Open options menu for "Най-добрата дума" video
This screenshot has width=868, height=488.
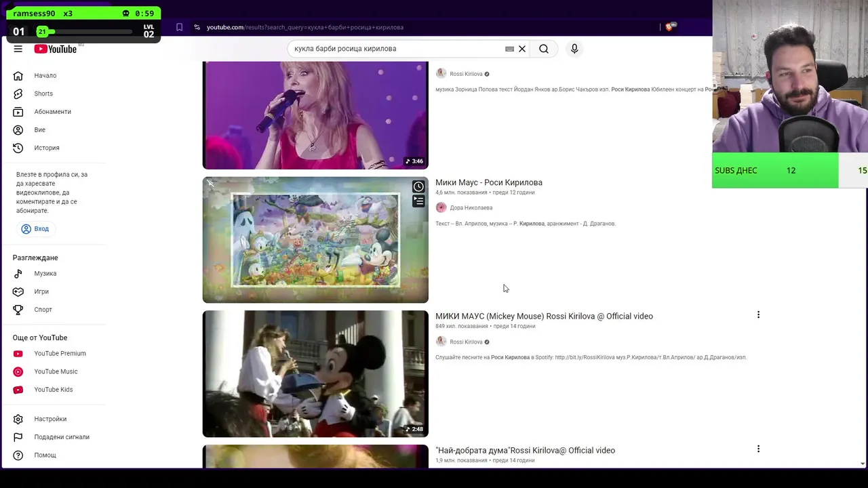coord(758,449)
